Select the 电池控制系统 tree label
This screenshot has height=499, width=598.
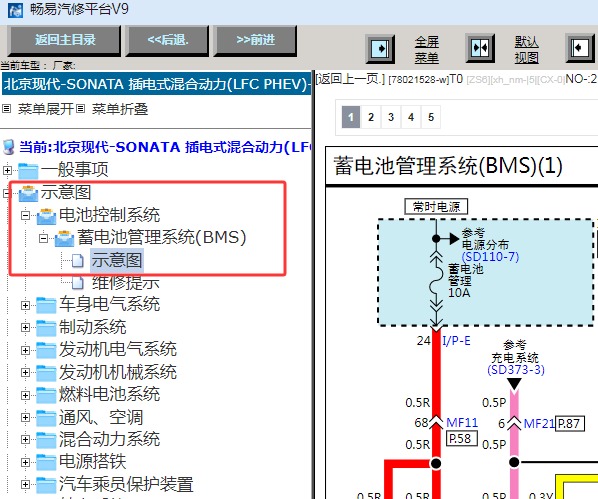pyautogui.click(x=109, y=215)
